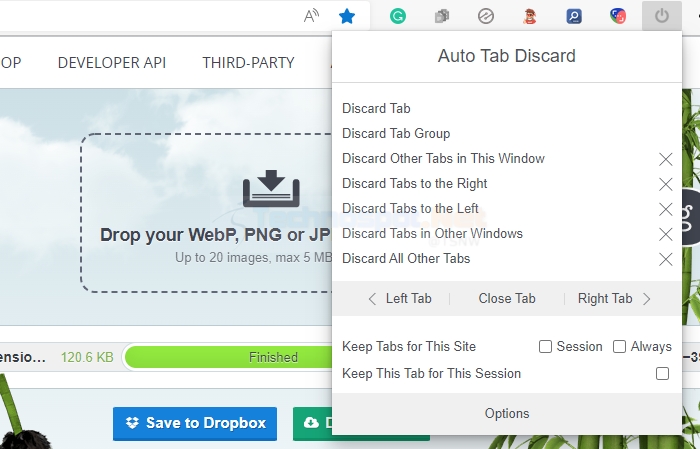Image resolution: width=700 pixels, height=449 pixels.
Task: Click the X beside Discard Tabs to the Right
Action: [x=666, y=184]
